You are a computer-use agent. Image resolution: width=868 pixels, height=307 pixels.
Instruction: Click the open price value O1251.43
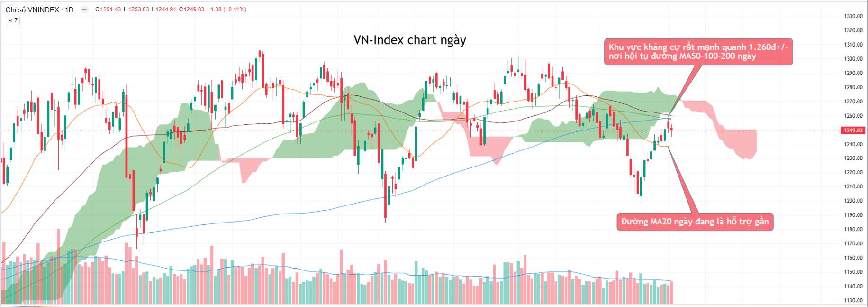click(x=108, y=9)
